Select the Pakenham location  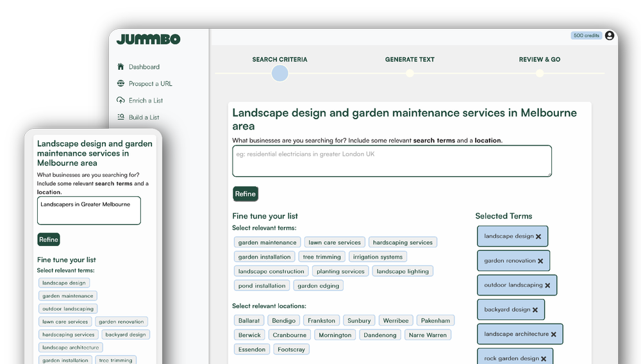[x=435, y=320]
